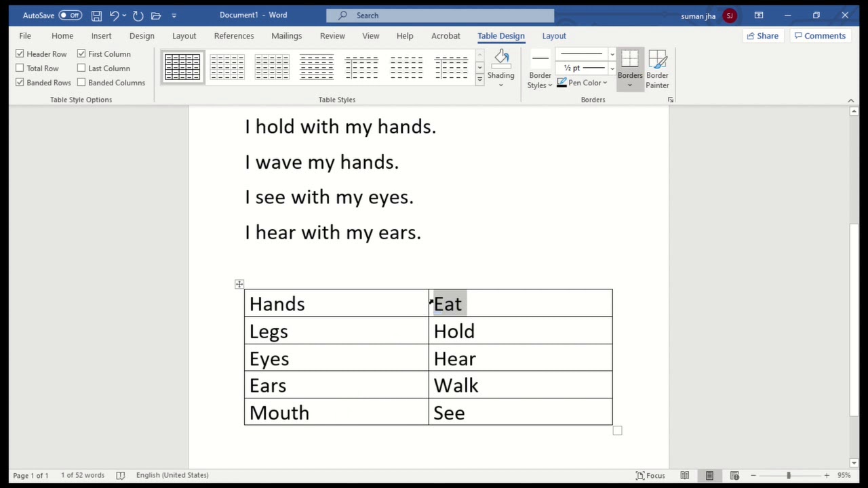Uncheck Banded Rows checkbox
Image resolution: width=868 pixels, height=488 pixels.
[x=20, y=82]
